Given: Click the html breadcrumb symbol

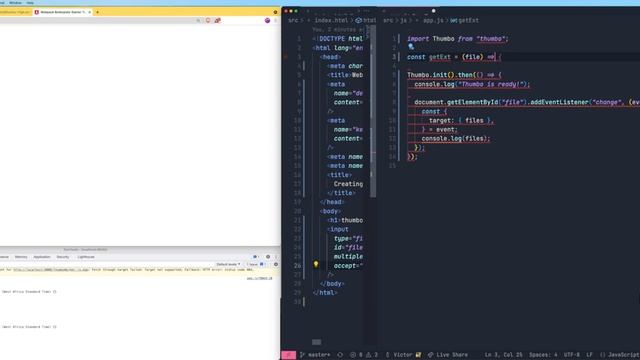Looking at the screenshot, I should [366, 20].
